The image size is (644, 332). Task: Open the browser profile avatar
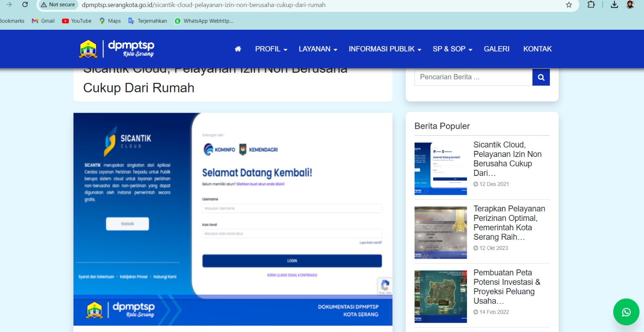630,4
